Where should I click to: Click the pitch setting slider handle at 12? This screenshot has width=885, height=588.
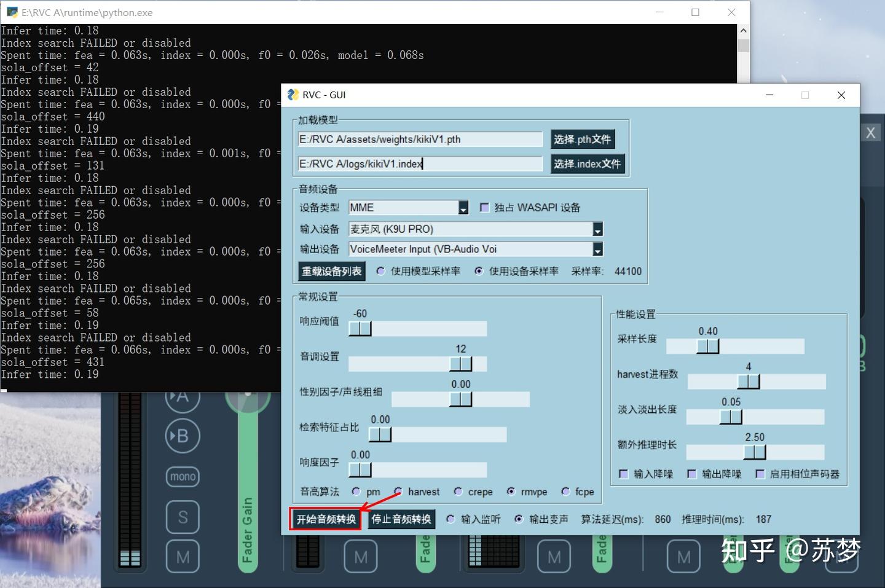pos(461,364)
